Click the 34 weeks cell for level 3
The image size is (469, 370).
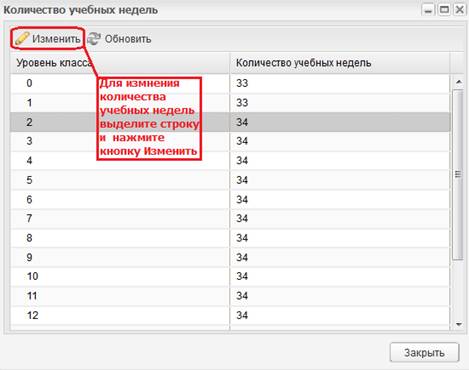click(340, 141)
